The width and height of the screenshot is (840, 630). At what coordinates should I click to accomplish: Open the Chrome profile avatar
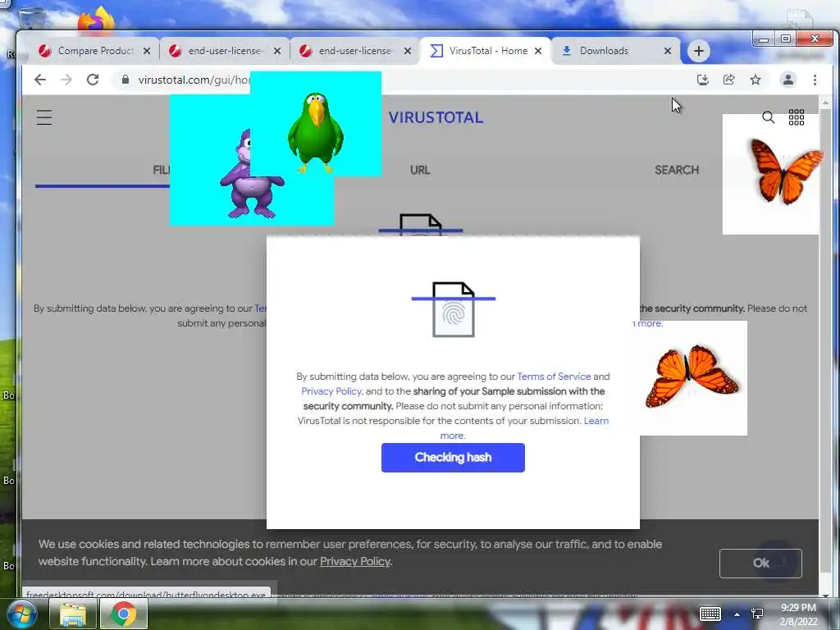788,80
